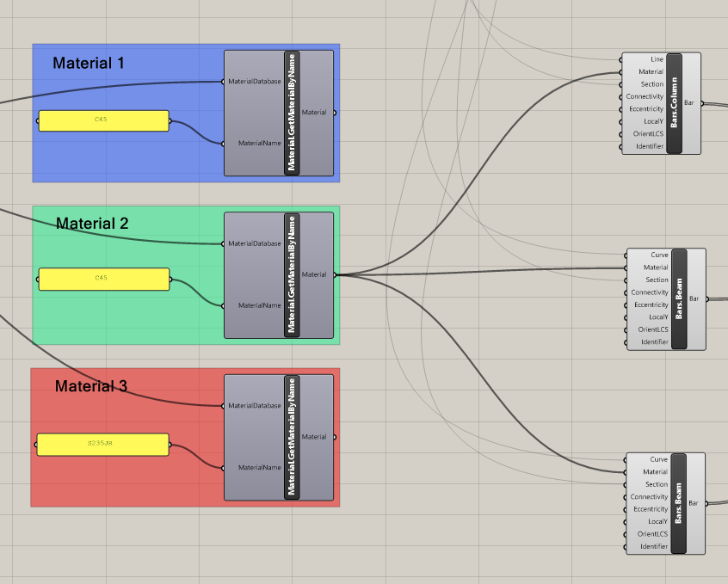Select the upper Bars.Beam name bar
The image size is (728, 584).
pos(679,299)
